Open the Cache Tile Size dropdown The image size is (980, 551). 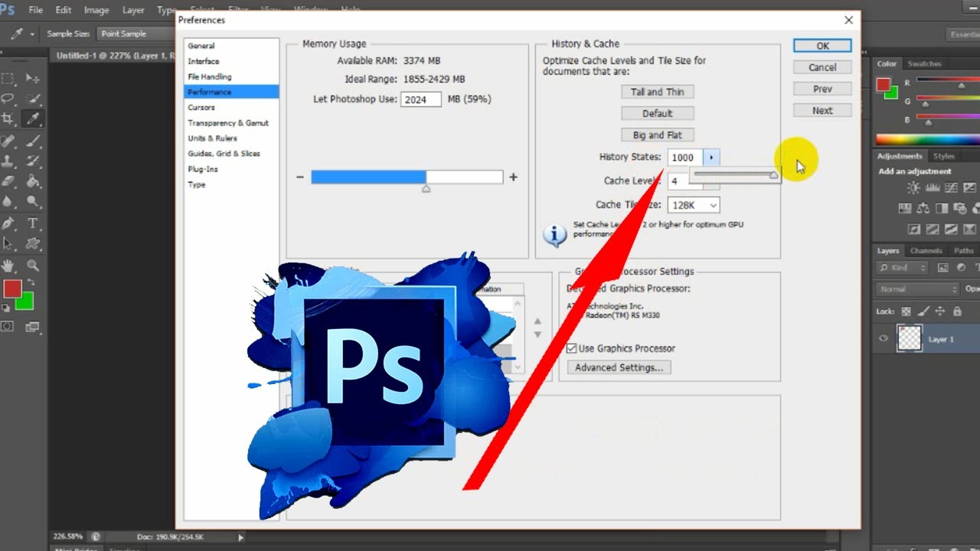694,205
